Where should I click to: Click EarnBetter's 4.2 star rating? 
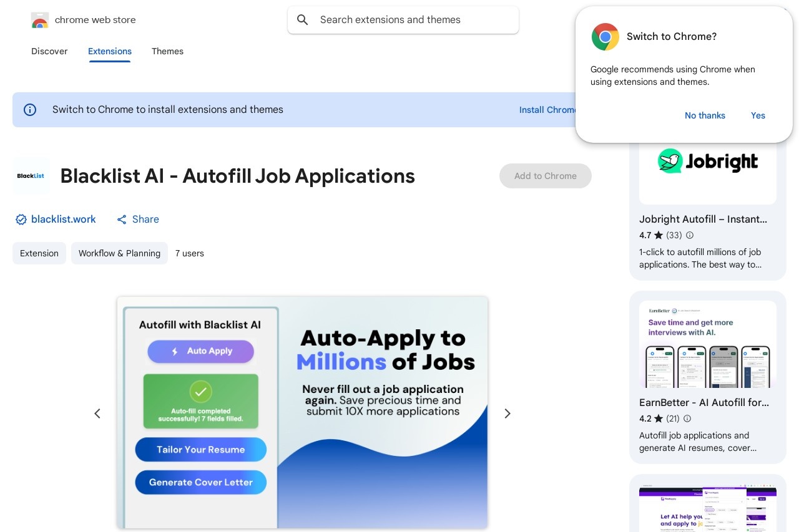(651, 419)
